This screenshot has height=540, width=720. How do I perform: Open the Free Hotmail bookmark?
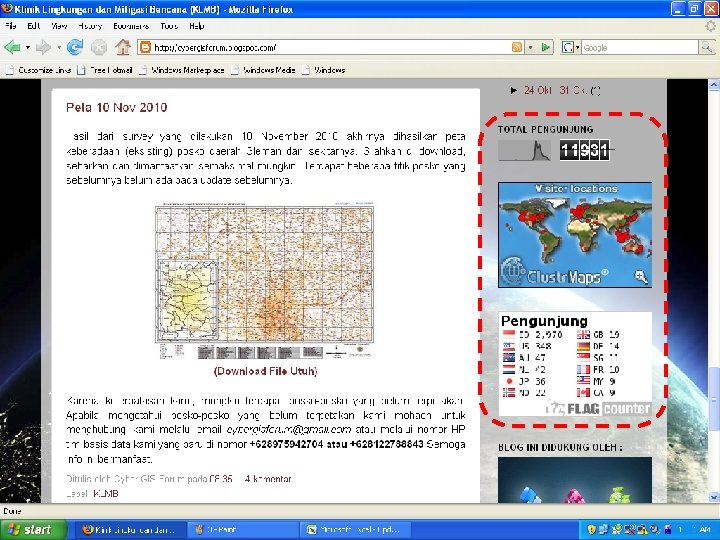105,70
